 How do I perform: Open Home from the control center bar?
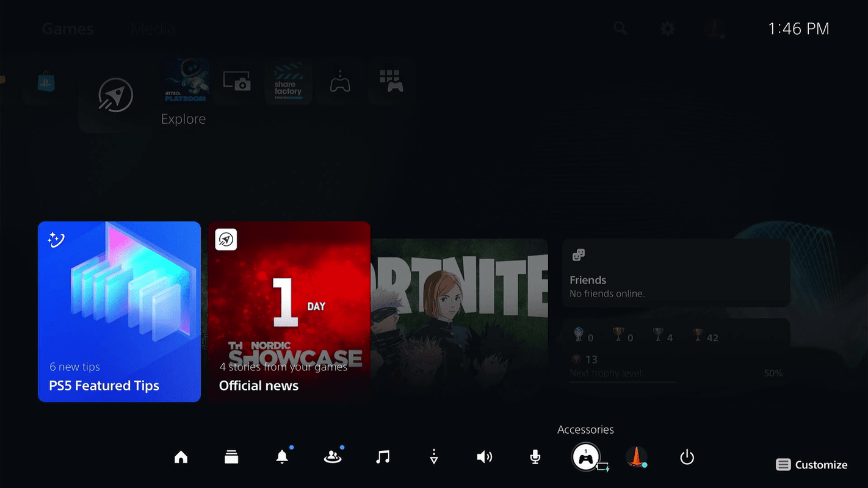click(x=181, y=457)
